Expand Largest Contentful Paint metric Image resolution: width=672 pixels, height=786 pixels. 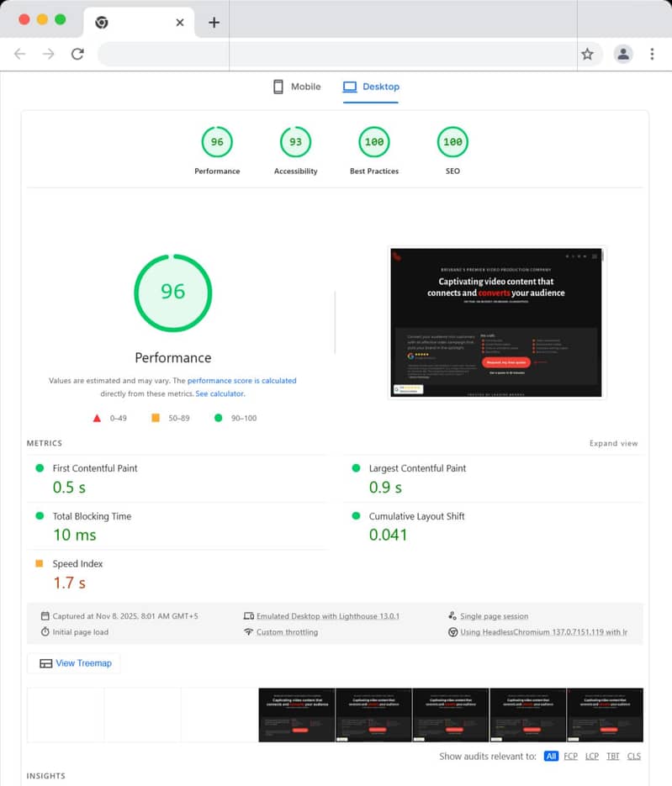tap(493, 478)
